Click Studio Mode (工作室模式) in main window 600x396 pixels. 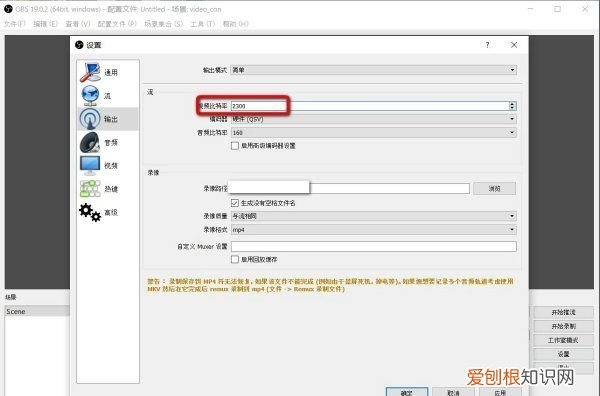tap(563, 340)
